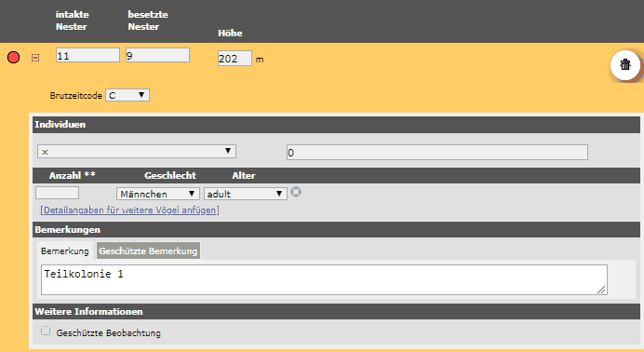
Task: Click the Detailangaben für weitere Vögel anfügen link
Action: pyautogui.click(x=129, y=210)
